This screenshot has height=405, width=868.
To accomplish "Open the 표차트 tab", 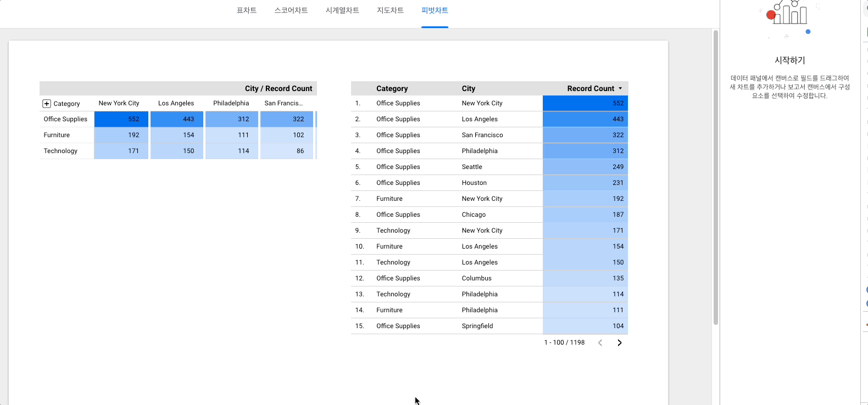I will (x=247, y=10).
